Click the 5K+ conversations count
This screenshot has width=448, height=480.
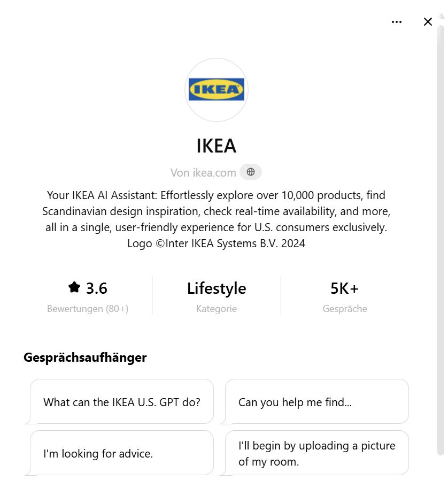click(345, 288)
